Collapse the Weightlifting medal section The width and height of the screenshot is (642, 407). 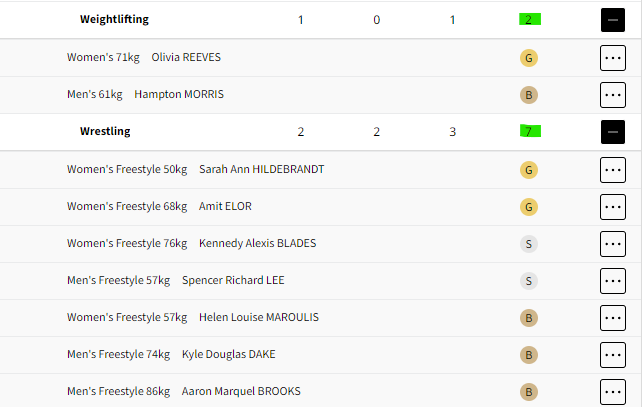[613, 20]
